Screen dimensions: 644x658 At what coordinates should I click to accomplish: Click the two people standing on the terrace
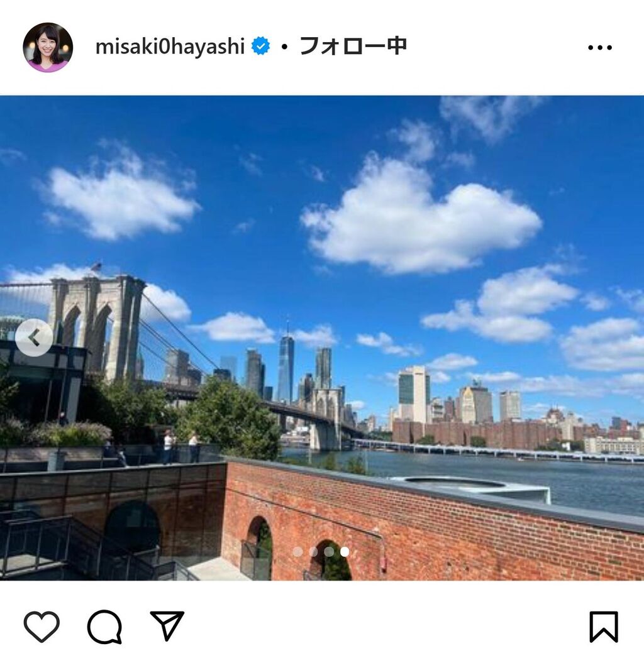pyautogui.click(x=180, y=447)
